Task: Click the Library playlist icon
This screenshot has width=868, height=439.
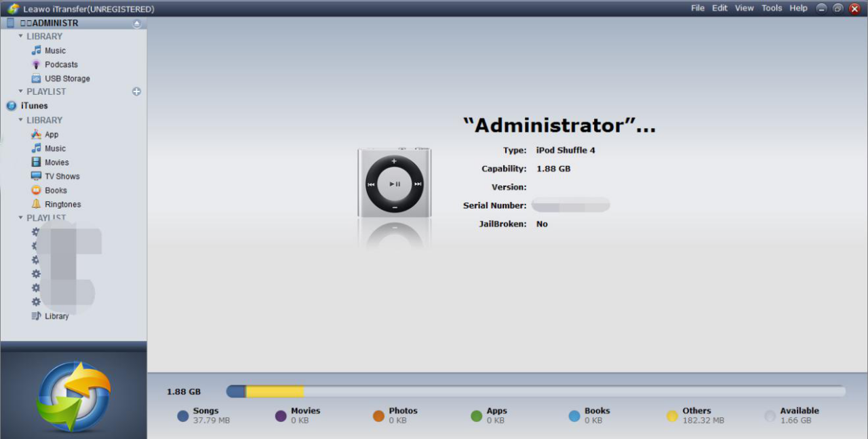Action: coord(37,316)
